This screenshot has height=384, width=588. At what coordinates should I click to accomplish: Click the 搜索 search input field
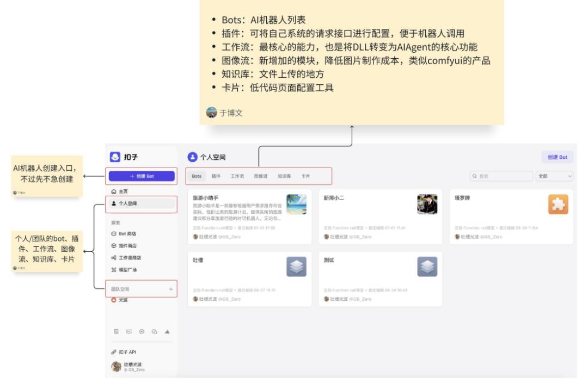(x=501, y=176)
